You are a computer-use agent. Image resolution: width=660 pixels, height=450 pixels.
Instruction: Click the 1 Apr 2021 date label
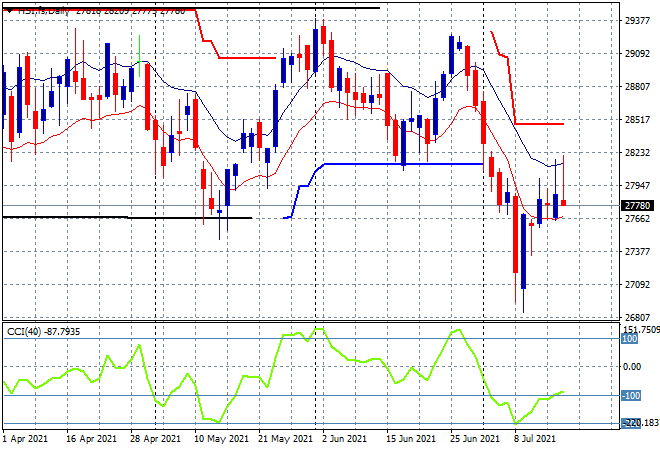click(25, 439)
